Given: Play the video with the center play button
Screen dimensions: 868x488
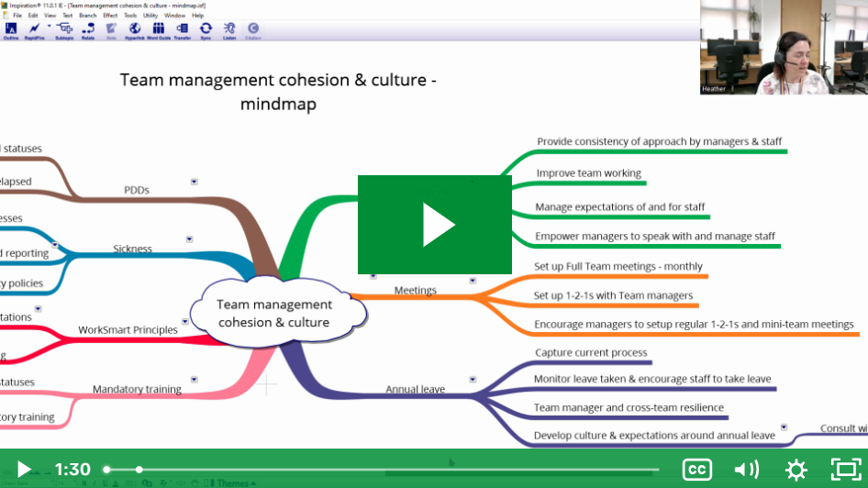Looking at the screenshot, I should click(x=435, y=225).
